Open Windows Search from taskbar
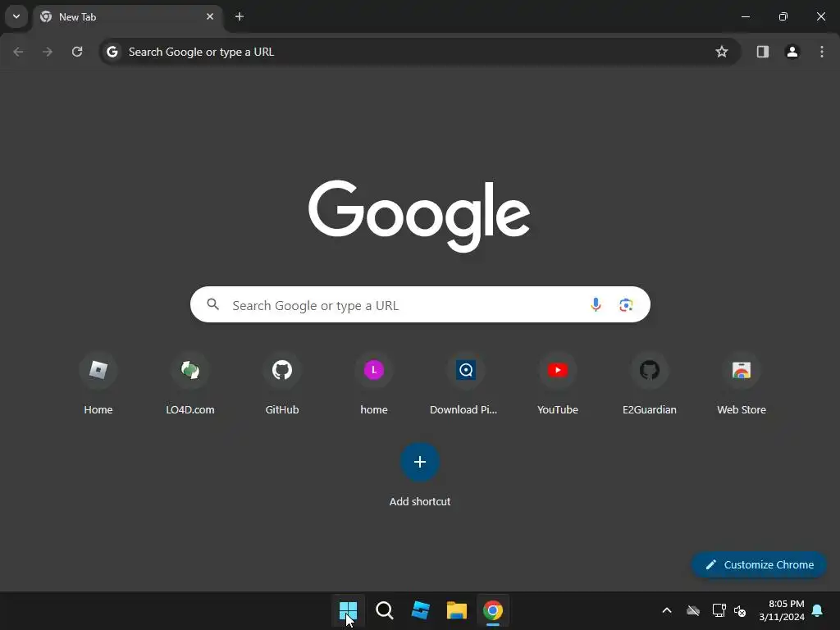The image size is (840, 630). click(x=385, y=610)
